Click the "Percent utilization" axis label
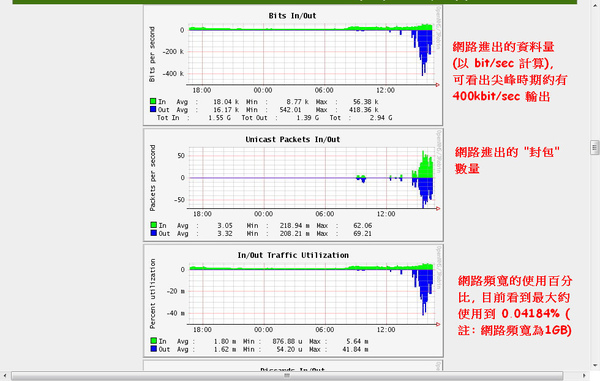 click(x=152, y=294)
